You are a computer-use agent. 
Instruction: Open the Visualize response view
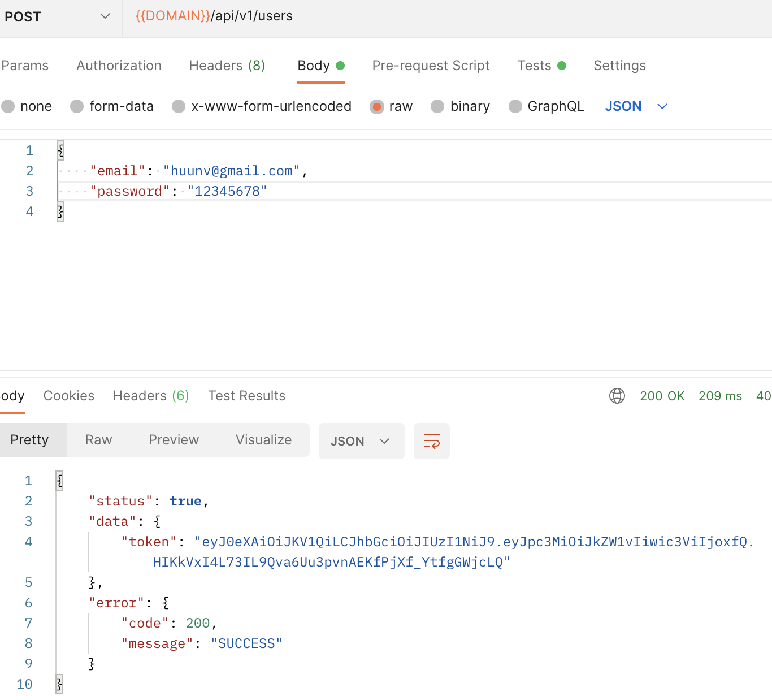pos(263,440)
